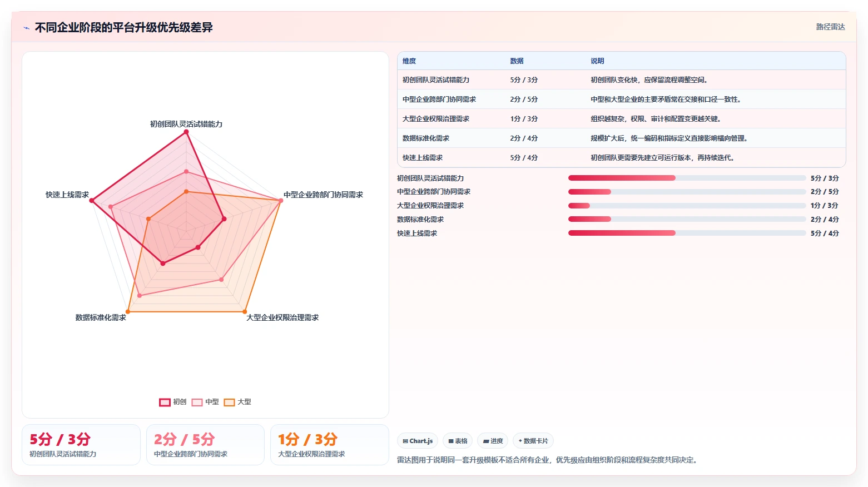Click the footer sentence starting with 雷达图用于说明
The height and width of the screenshot is (487, 868).
coord(548,460)
